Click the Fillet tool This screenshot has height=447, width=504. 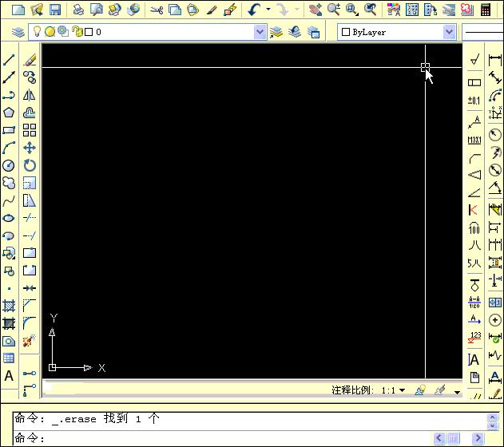click(x=30, y=323)
